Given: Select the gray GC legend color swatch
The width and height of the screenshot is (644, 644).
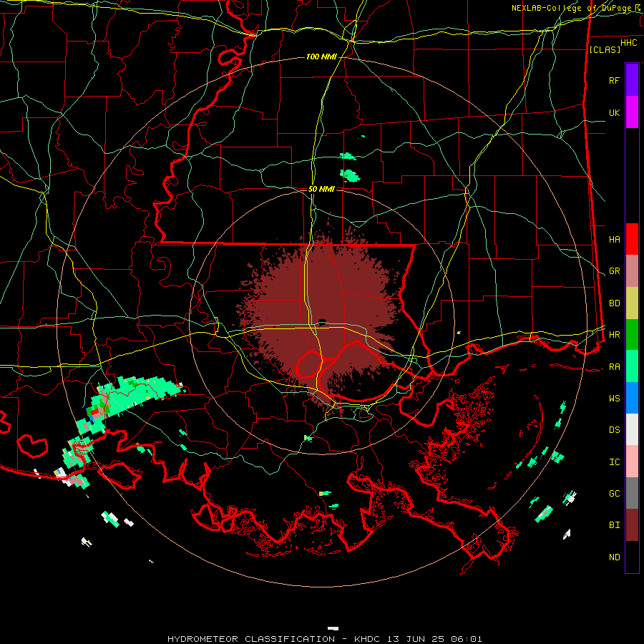Looking at the screenshot, I should 632,493.
